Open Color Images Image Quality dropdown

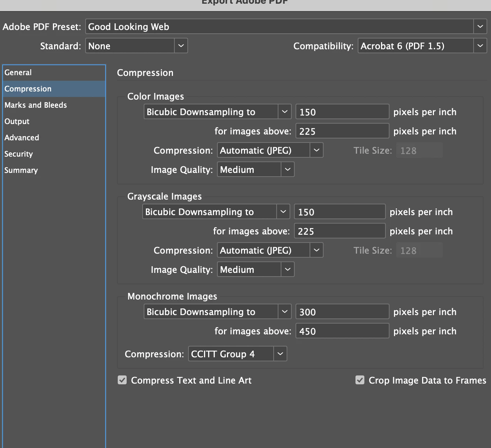pyautogui.click(x=255, y=170)
